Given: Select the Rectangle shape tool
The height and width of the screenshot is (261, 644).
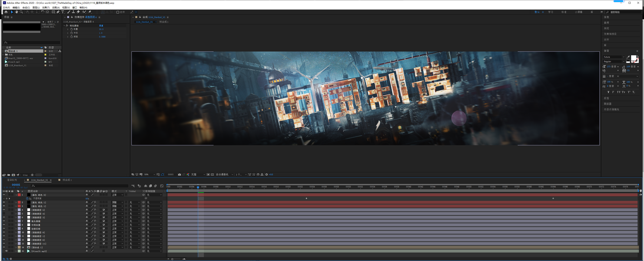Looking at the screenshot, I should [x=53, y=12].
